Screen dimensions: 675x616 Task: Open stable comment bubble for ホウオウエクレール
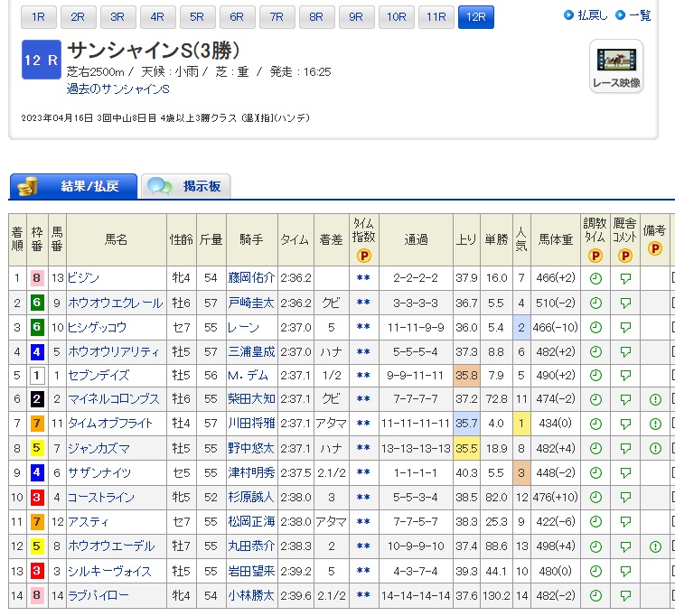[x=624, y=303]
